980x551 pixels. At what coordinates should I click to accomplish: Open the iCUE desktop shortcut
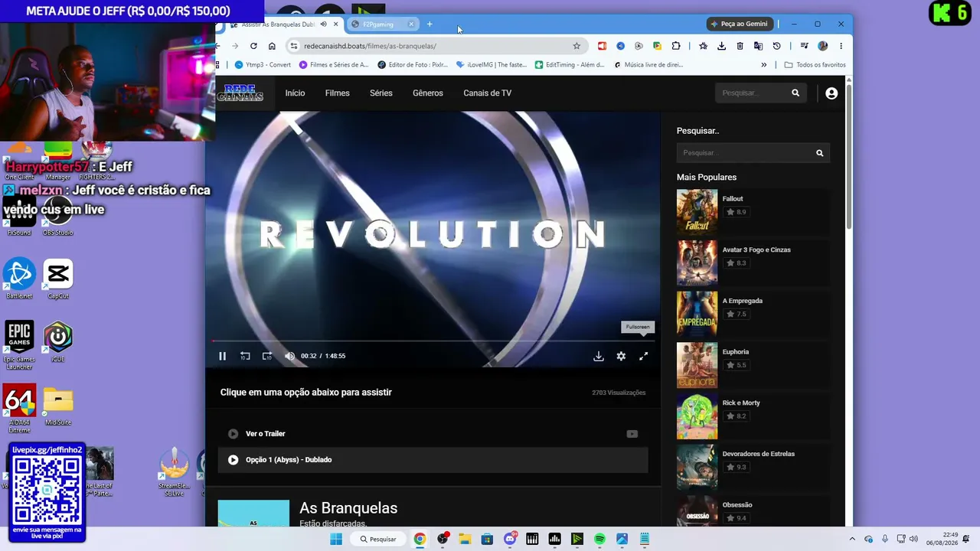(58, 341)
